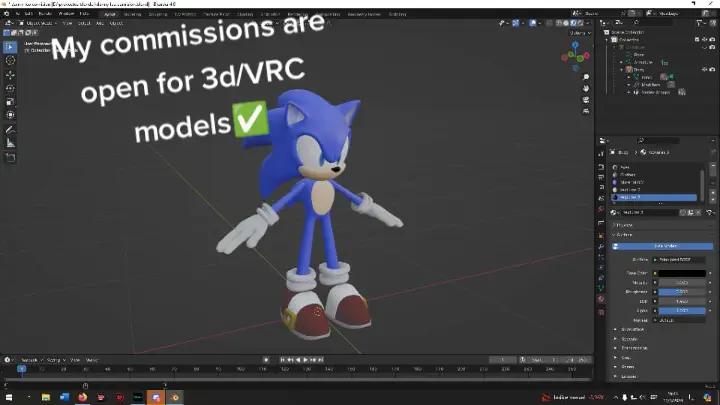Open the Output properties tab icon
The width and height of the screenshot is (720, 405).
(601, 177)
